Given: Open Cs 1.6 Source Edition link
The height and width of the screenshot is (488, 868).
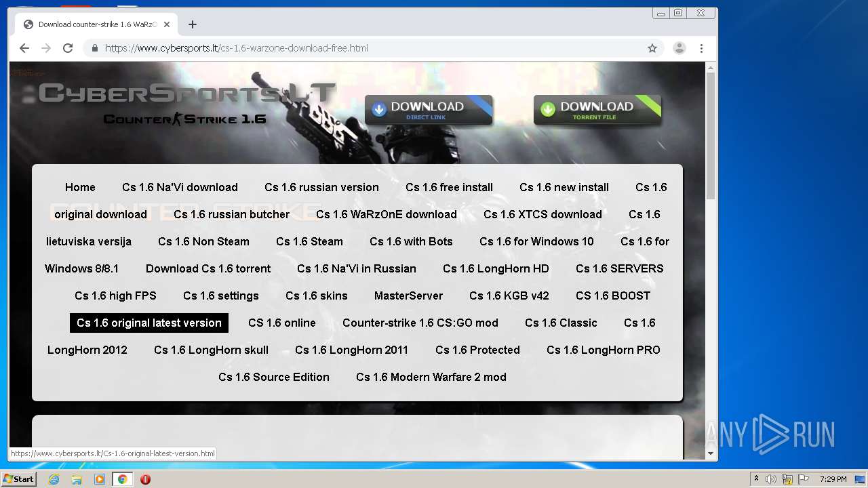Looking at the screenshot, I should (274, 377).
